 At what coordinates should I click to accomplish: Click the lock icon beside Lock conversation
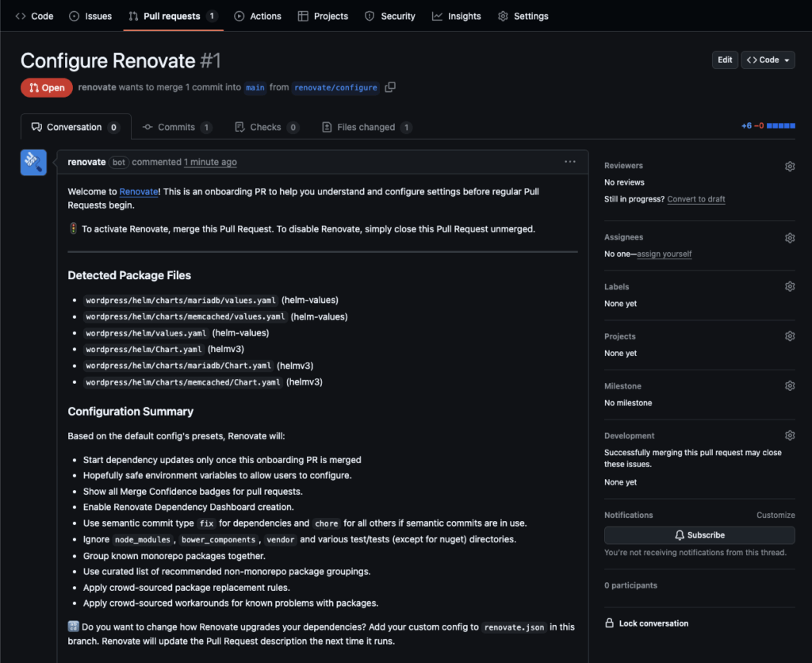click(610, 623)
